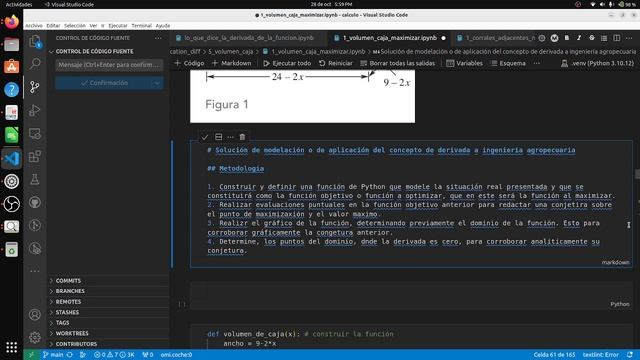Expand the REMOTES section
The height and width of the screenshot is (360, 640).
point(68,302)
